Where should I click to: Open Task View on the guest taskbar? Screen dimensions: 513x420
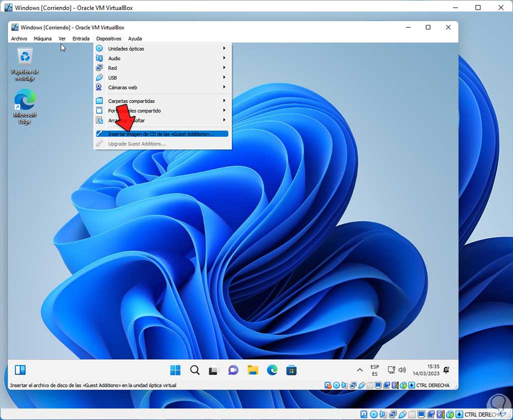click(213, 370)
